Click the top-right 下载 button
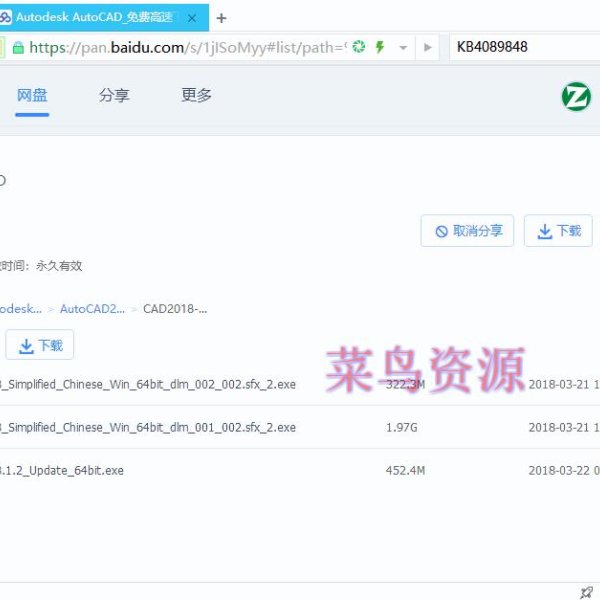This screenshot has width=600, height=600. click(x=558, y=231)
